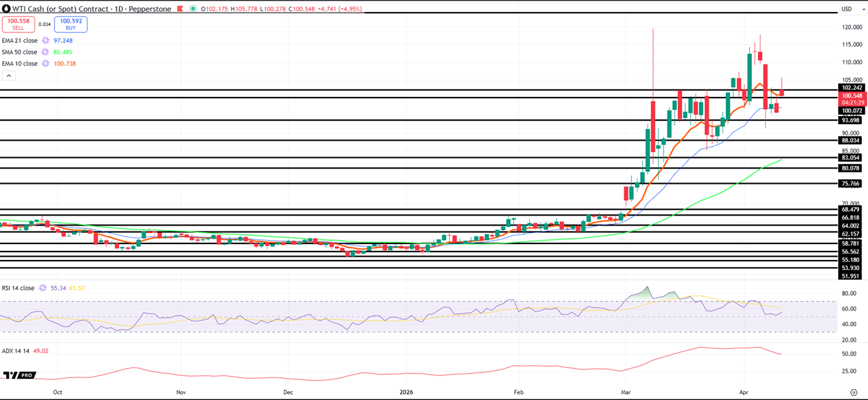Click the spinner icon beside EMA 10 close
Image resolution: width=868 pixels, height=400 pixels.
coord(45,63)
